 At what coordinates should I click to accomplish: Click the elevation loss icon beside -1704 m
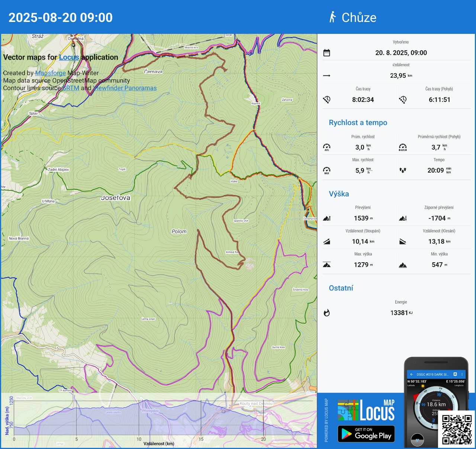coord(403,218)
